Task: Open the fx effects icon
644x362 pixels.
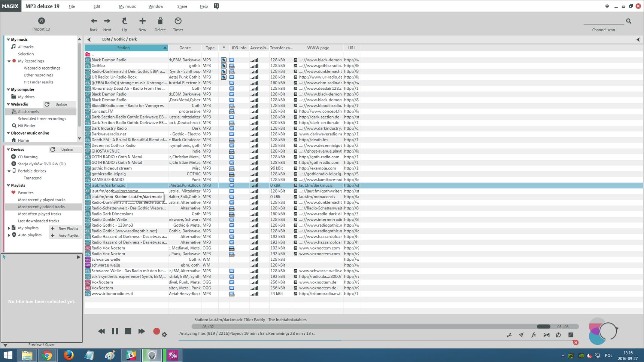Action: tap(534, 335)
